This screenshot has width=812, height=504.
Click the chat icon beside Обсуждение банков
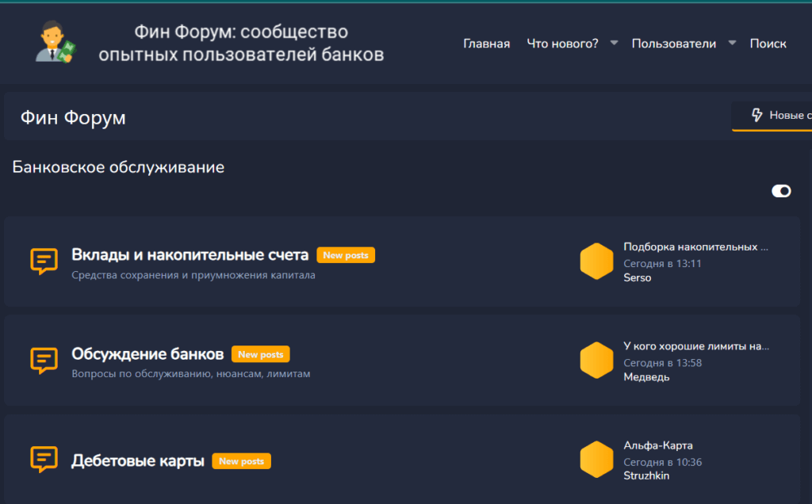click(44, 361)
